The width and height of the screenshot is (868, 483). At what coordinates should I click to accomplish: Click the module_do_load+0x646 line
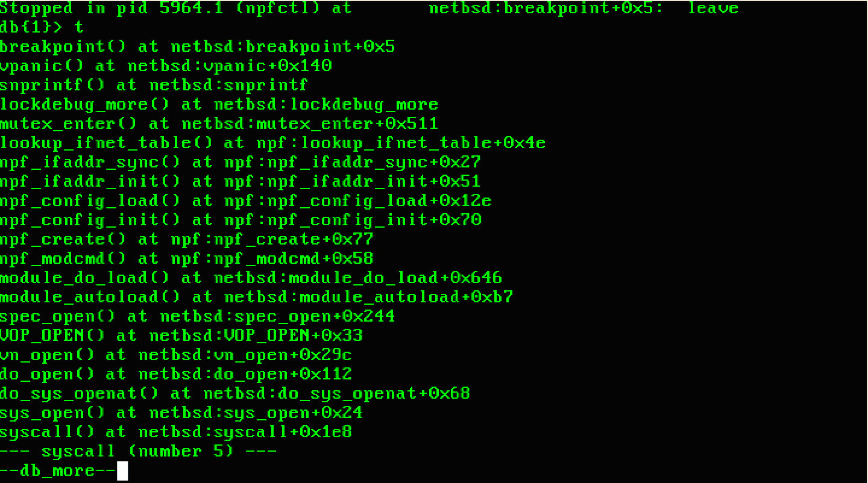tap(251, 278)
